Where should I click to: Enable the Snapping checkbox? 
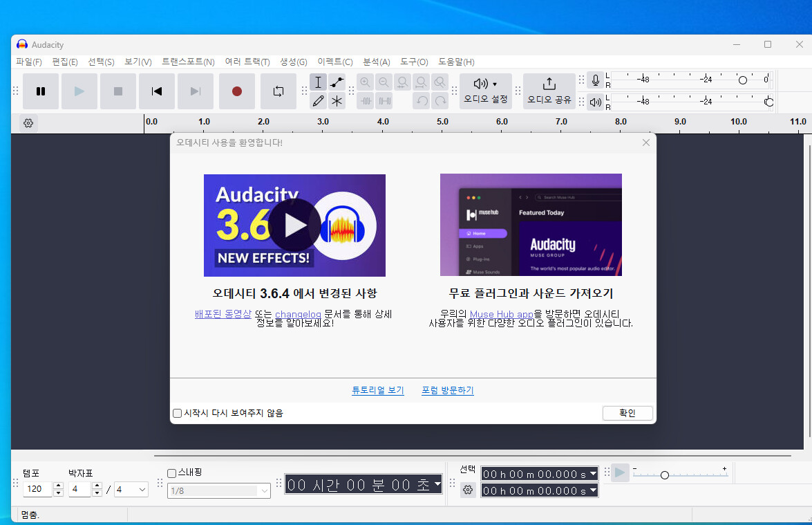tap(172, 474)
